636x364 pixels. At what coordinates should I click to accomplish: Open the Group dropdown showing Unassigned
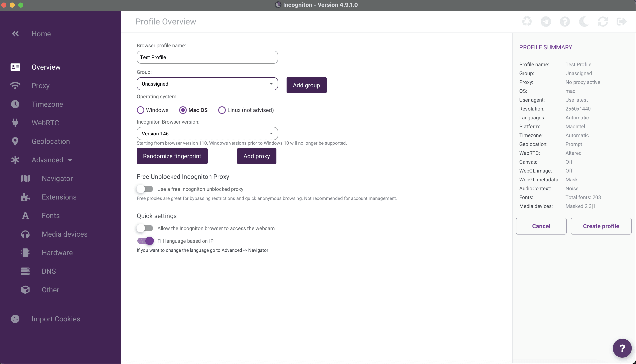[x=207, y=84]
